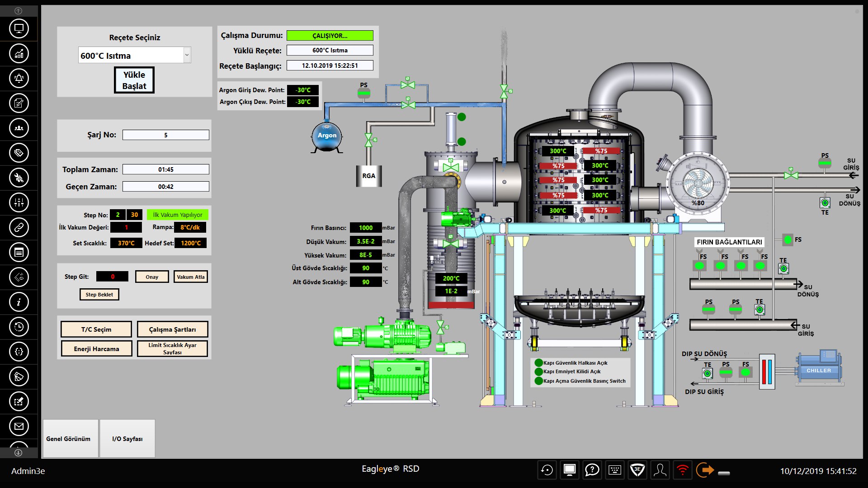Open the curly braces script icon
The image size is (868, 488).
click(19, 352)
